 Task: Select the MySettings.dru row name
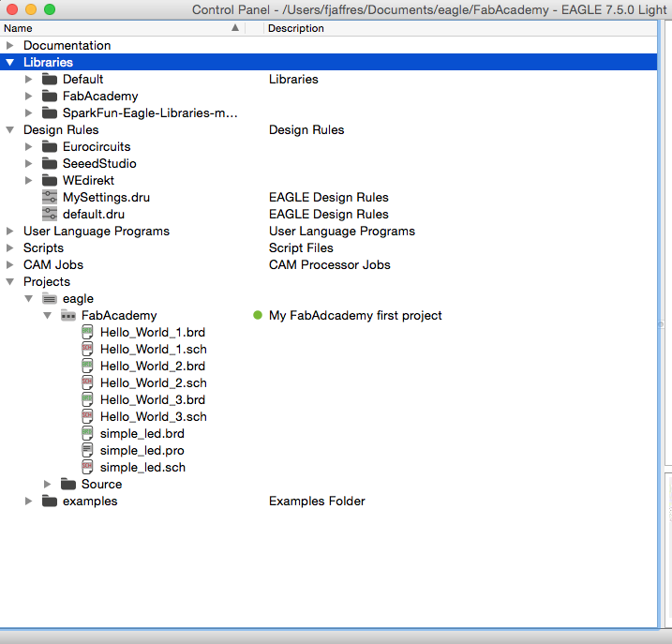tap(106, 197)
